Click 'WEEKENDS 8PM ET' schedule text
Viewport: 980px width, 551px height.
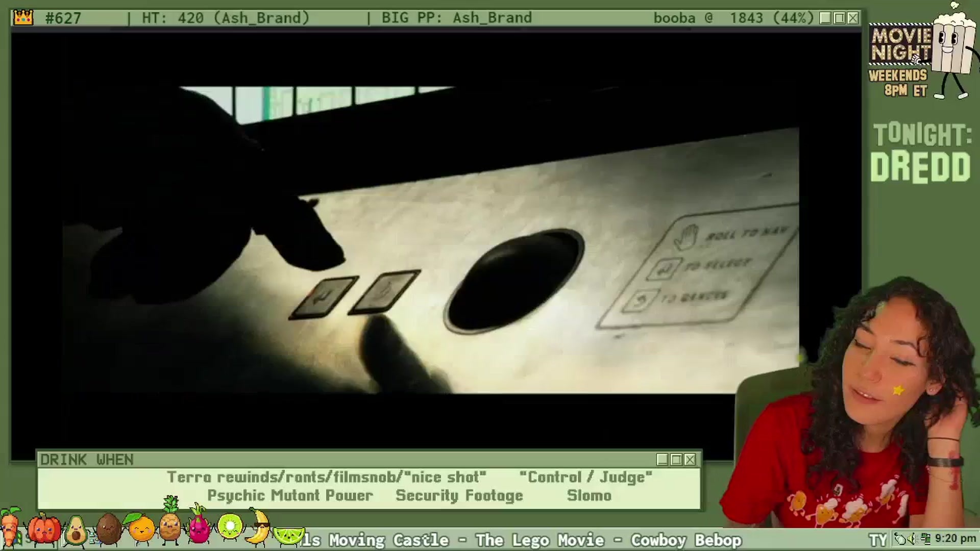[x=898, y=83]
